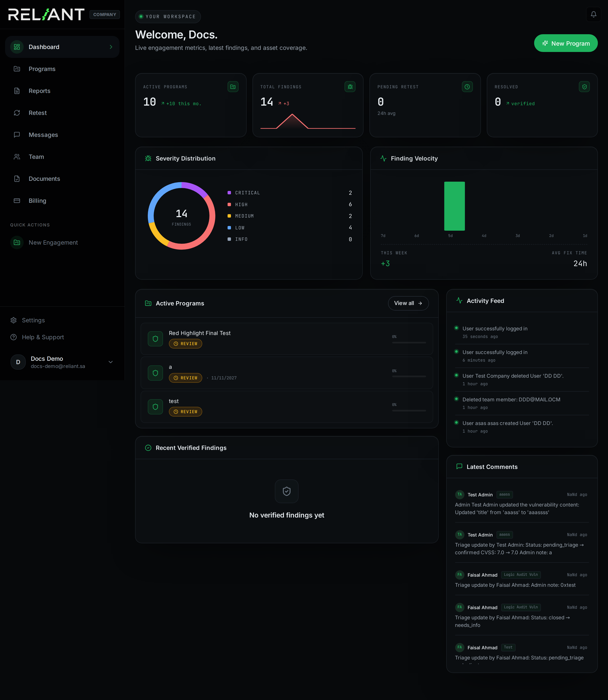
Task: Click Latest Comments chat icon
Action: (459, 467)
